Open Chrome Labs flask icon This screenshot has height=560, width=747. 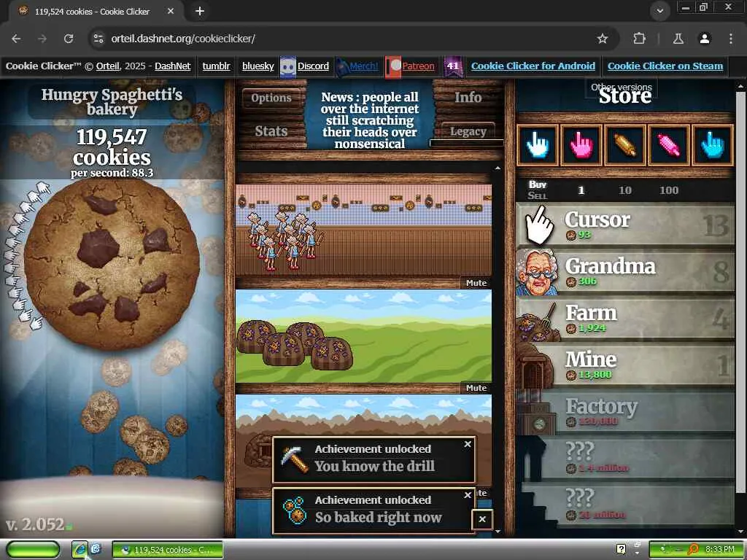click(x=678, y=39)
